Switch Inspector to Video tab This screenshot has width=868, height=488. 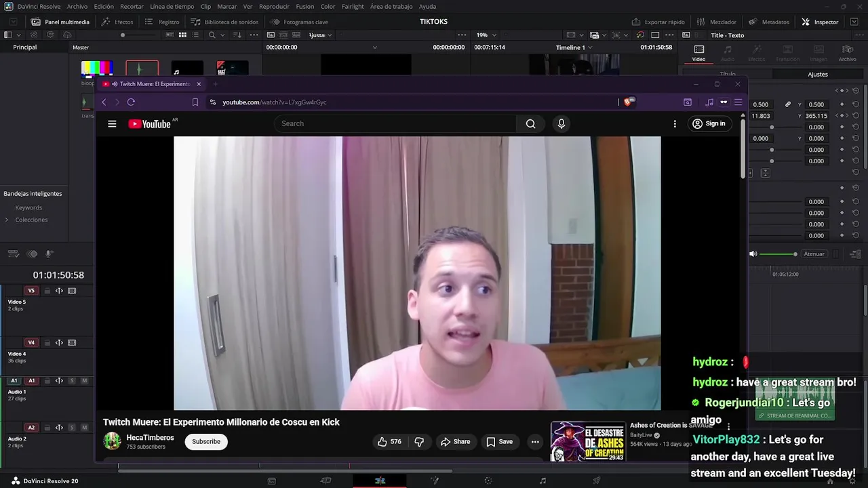[698, 53]
